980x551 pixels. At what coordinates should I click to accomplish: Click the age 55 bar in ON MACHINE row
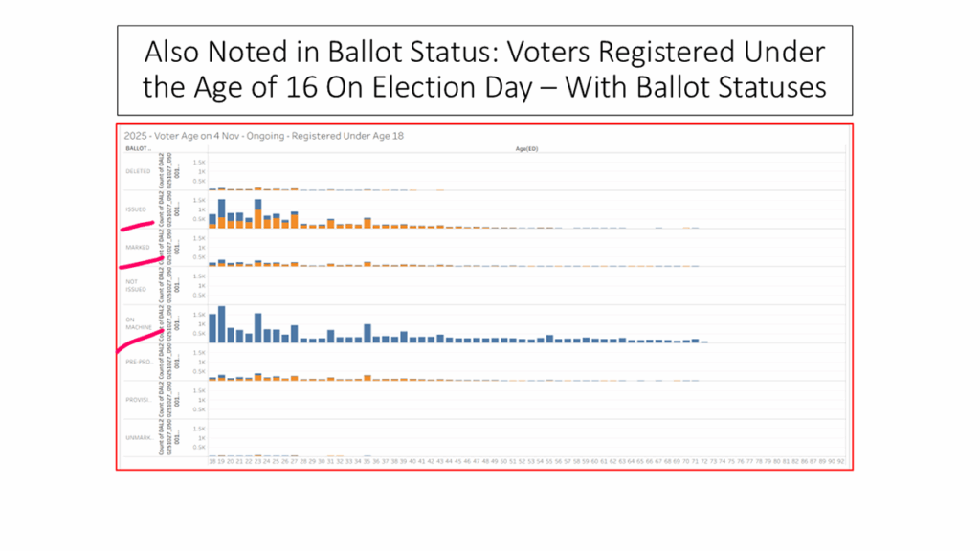(x=549, y=339)
